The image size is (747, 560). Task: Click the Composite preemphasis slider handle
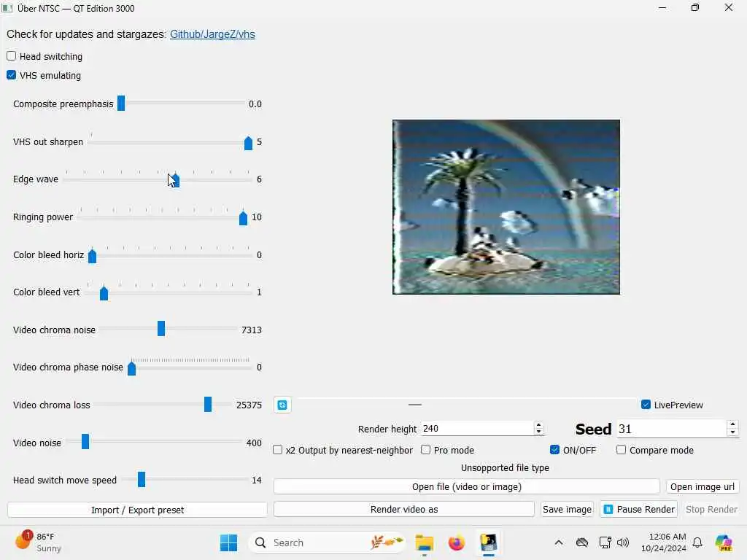121,104
